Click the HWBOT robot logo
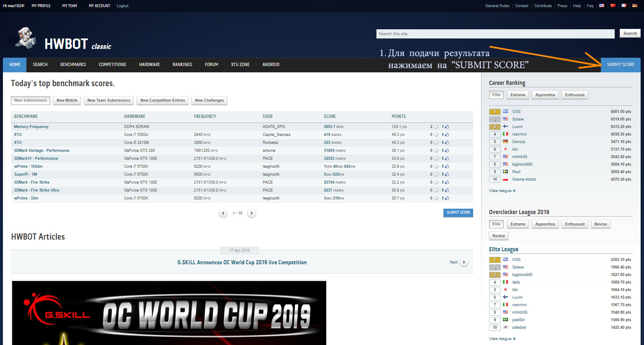This screenshot has height=345, width=644. tap(25, 38)
